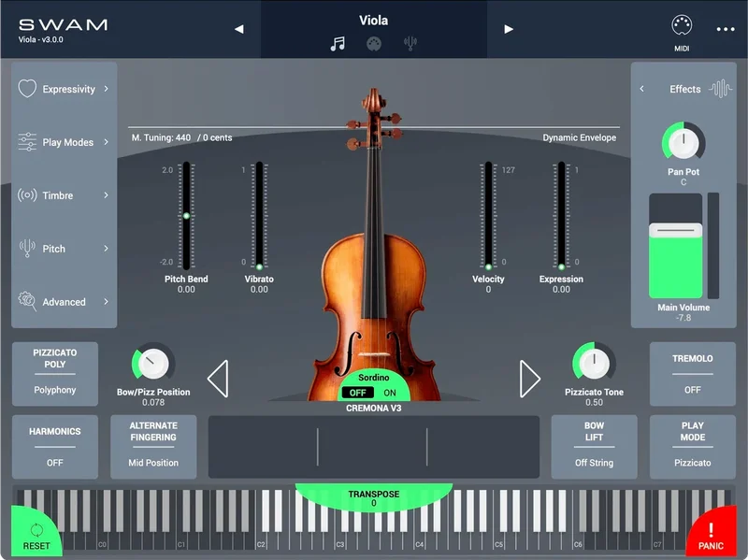Click the Main Volume fader handle
This screenshot has width=748, height=560.
(675, 230)
